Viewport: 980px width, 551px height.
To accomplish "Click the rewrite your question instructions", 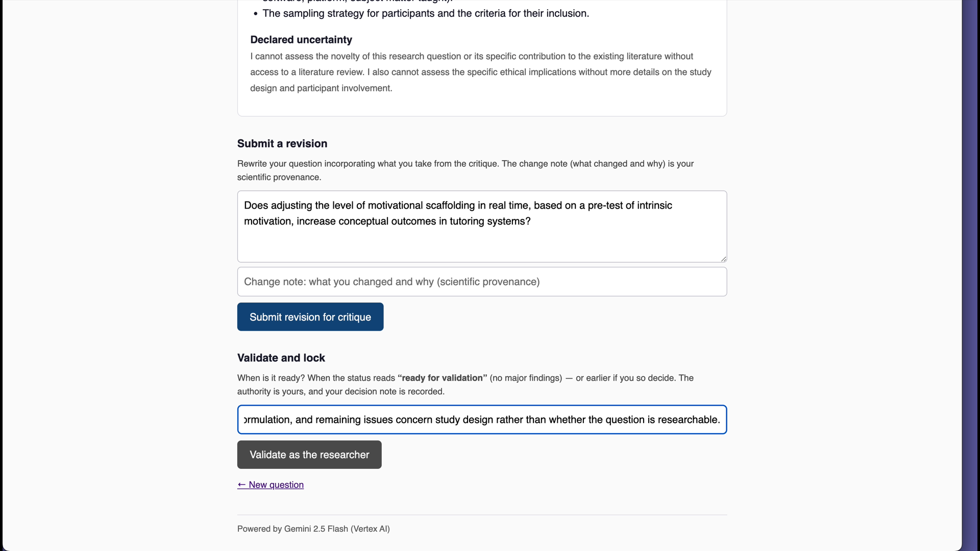I will (465, 170).
